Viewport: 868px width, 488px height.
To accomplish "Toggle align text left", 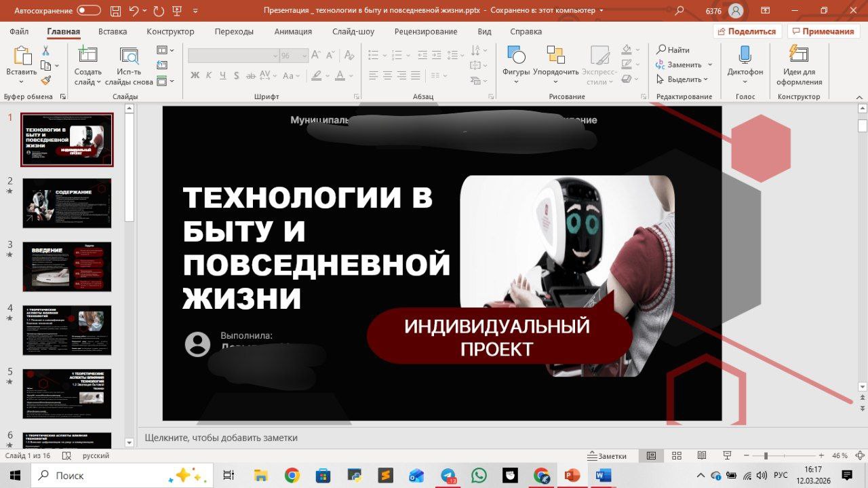I will [374, 75].
